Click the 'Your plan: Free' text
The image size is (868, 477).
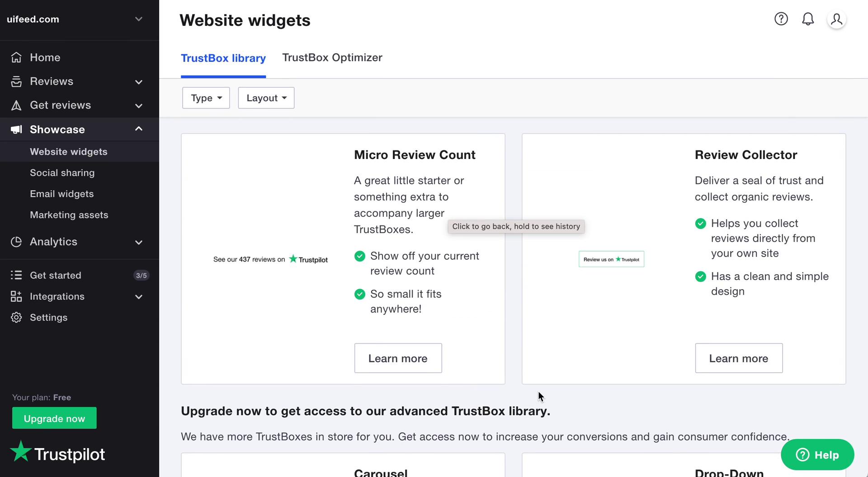[42, 397]
